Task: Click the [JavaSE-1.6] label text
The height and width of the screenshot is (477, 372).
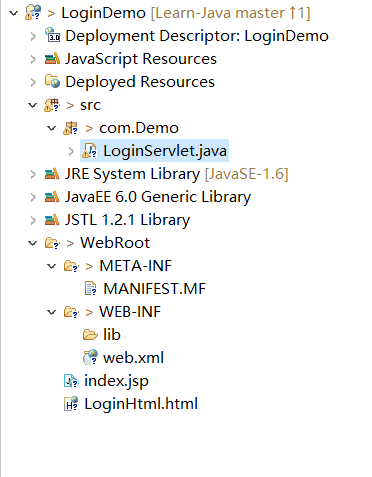Action: [246, 174]
